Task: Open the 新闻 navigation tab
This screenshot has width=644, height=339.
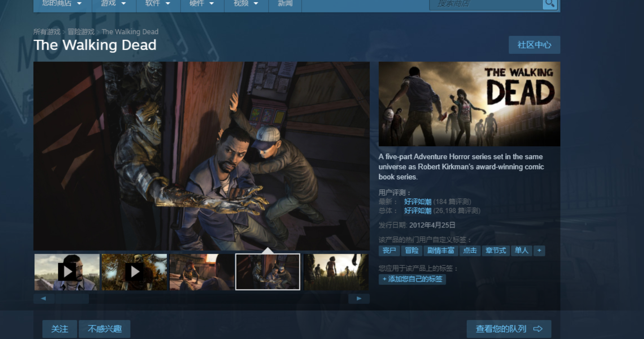Action: (285, 4)
